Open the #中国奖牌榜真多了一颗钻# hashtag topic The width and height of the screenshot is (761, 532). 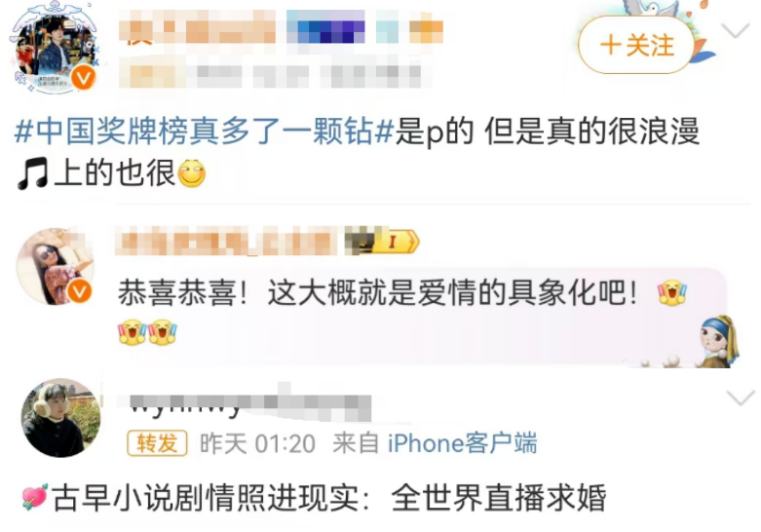tap(204, 132)
